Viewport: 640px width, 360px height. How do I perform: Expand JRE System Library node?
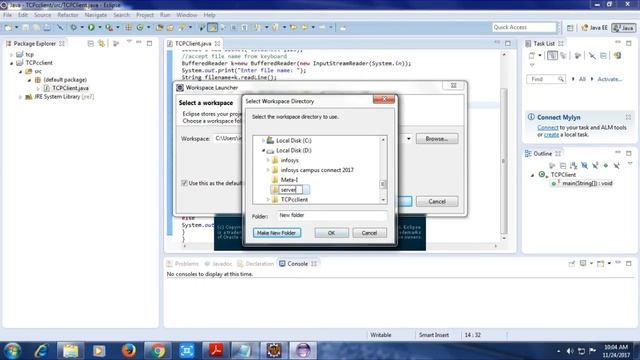tap(20, 97)
